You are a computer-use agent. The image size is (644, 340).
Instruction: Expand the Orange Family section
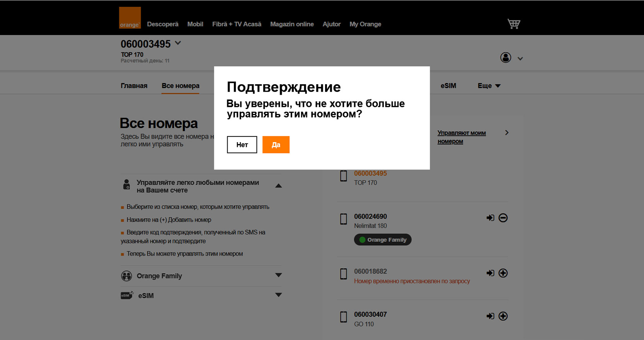(278, 275)
